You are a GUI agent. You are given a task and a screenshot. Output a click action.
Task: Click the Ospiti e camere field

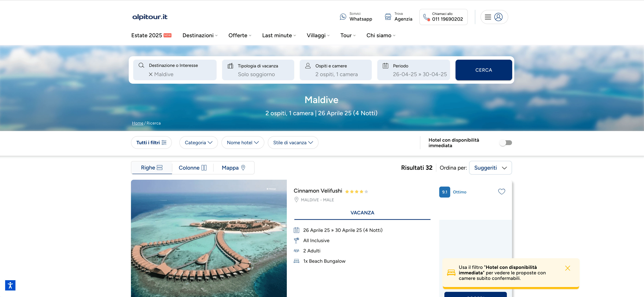[336, 70]
